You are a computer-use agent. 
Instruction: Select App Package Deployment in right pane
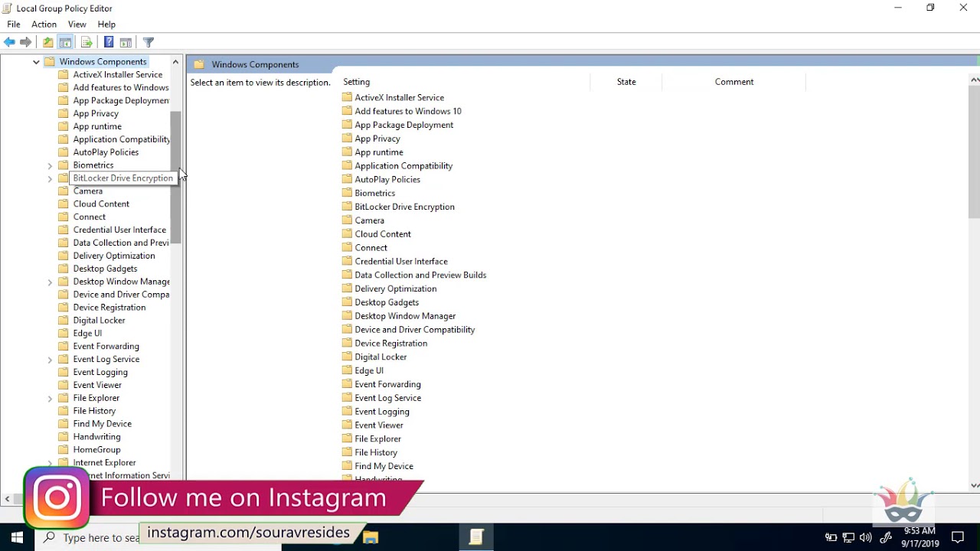pos(404,125)
